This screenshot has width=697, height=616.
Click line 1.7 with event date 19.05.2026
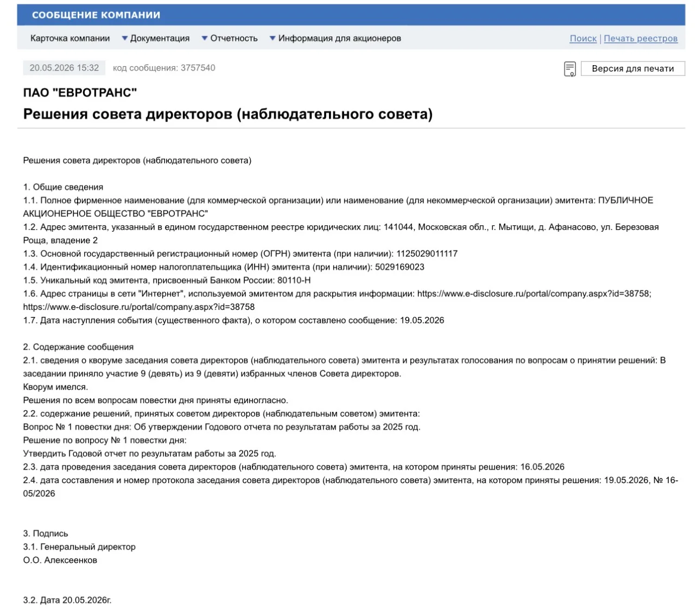pyautogui.click(x=234, y=320)
